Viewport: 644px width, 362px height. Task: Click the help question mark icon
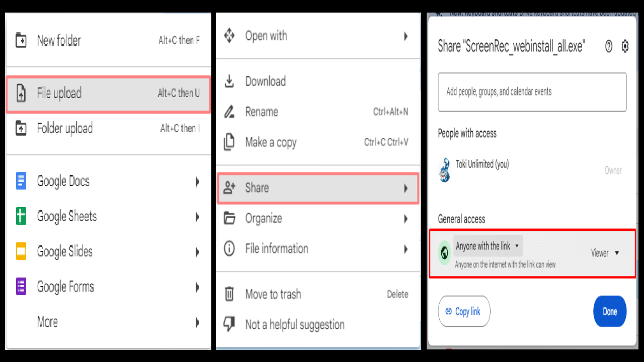609,47
